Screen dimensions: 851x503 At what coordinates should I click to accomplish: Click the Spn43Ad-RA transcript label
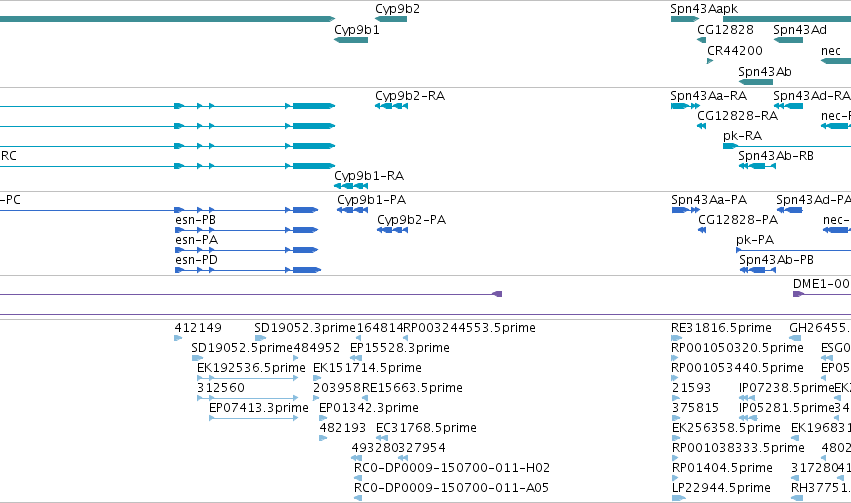(811, 95)
